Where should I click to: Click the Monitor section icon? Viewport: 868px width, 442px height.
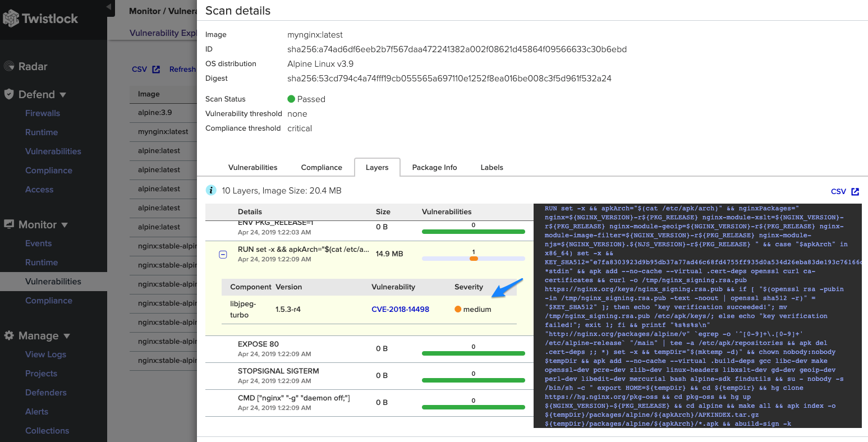[x=9, y=224]
